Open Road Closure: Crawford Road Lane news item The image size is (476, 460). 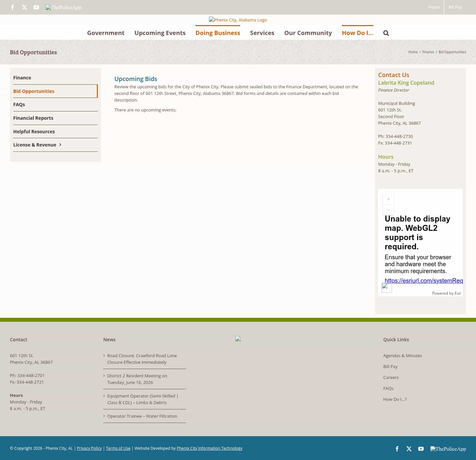coord(142,359)
